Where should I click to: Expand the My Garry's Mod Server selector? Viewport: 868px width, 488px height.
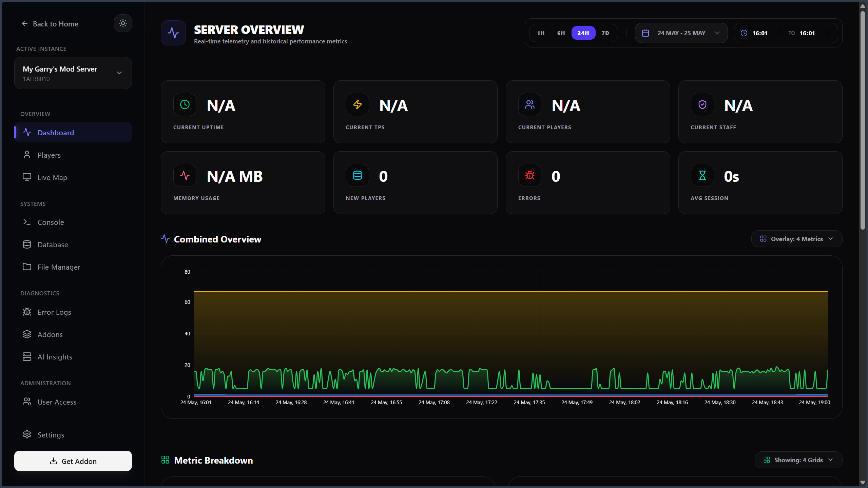point(73,73)
